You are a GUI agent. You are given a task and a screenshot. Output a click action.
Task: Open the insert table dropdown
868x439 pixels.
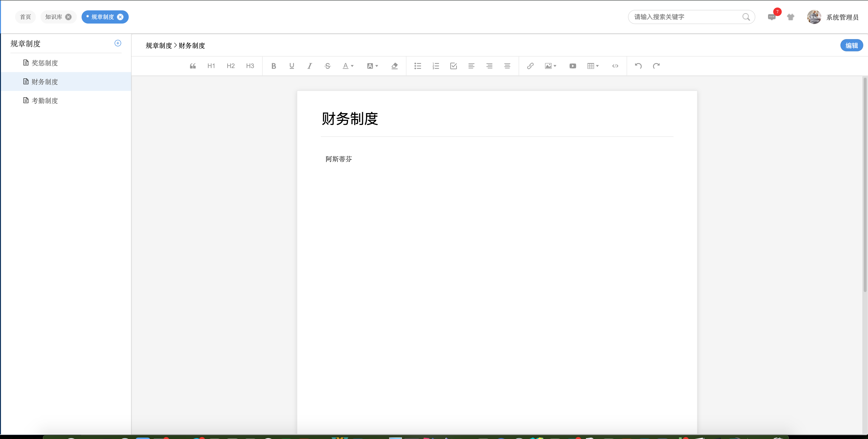(x=593, y=66)
